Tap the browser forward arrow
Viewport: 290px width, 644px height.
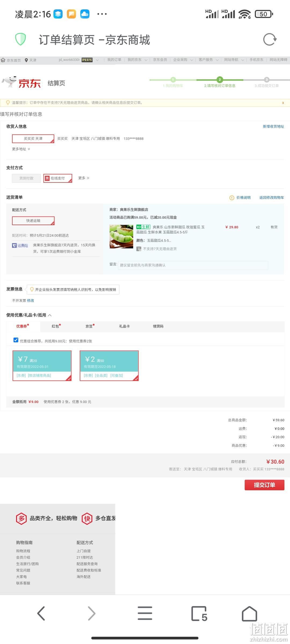tap(92, 613)
